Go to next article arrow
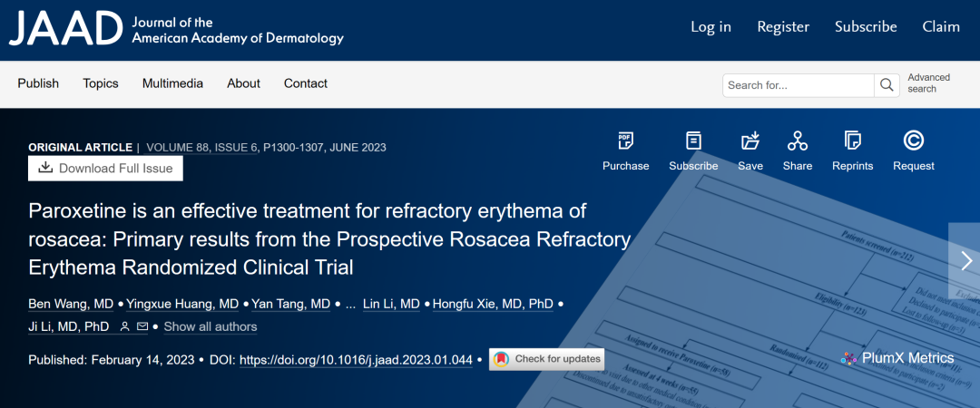 pyautogui.click(x=965, y=260)
